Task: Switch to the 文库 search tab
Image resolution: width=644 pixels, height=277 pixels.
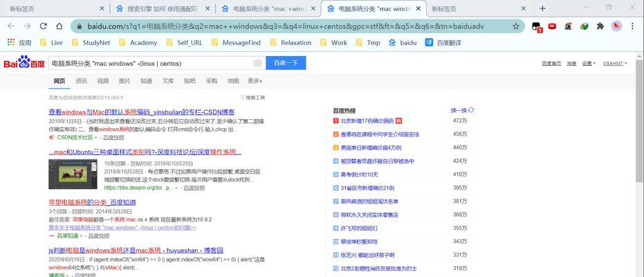Action: [x=168, y=81]
